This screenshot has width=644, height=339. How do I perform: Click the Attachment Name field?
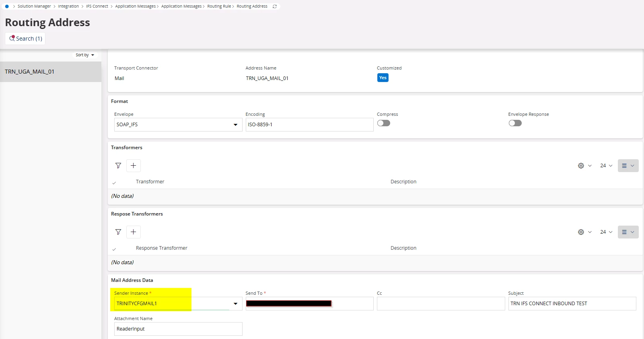point(178,329)
